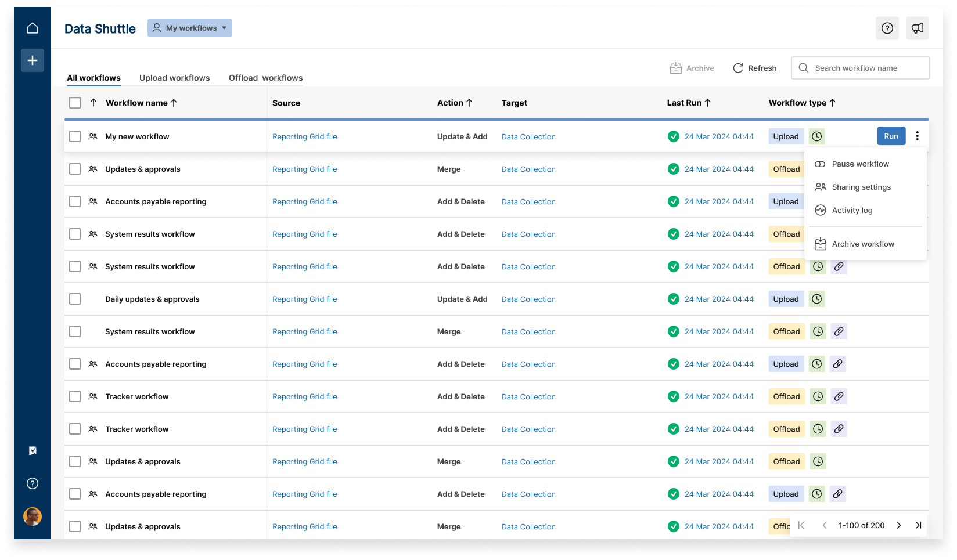Viewport: 957px width, 560px height.
Task: Click the user avatar in sidebar
Action: [33, 516]
